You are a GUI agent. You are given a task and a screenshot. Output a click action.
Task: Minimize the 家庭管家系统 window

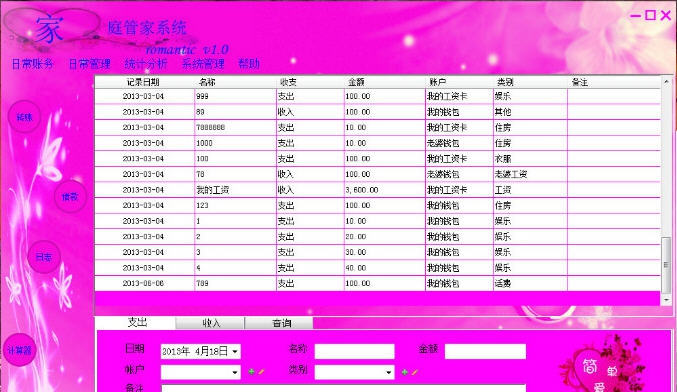tap(635, 16)
